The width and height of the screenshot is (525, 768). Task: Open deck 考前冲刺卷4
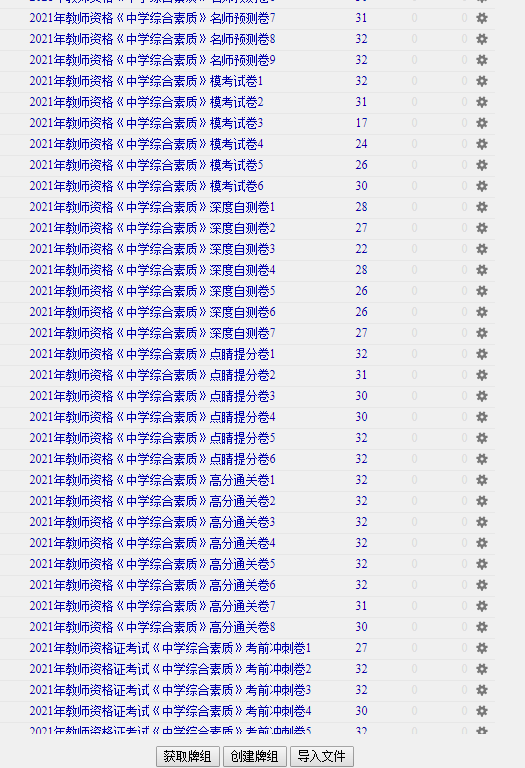(170, 711)
